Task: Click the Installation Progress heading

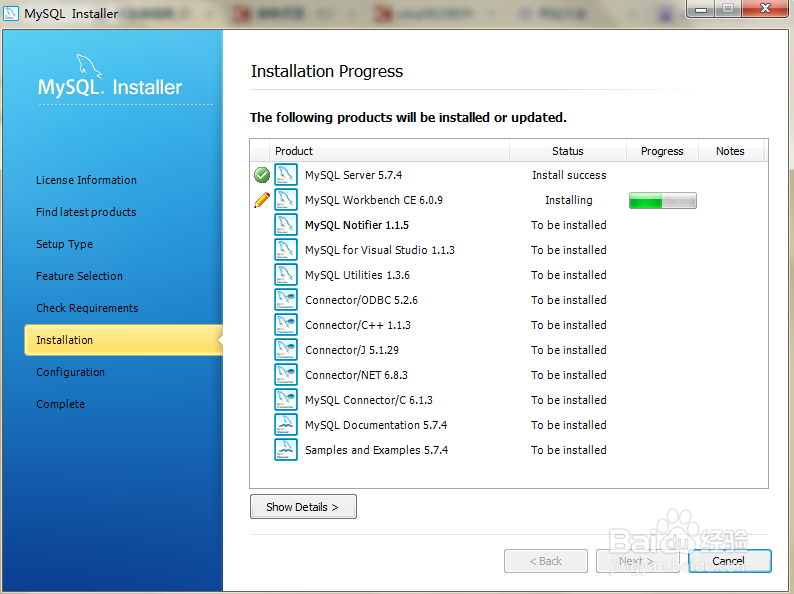Action: 327,71
